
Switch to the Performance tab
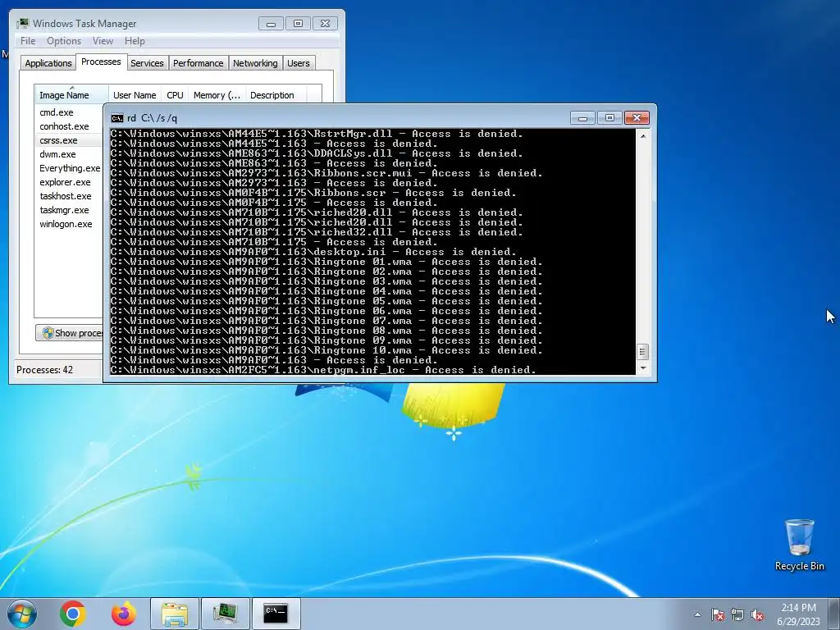(198, 63)
